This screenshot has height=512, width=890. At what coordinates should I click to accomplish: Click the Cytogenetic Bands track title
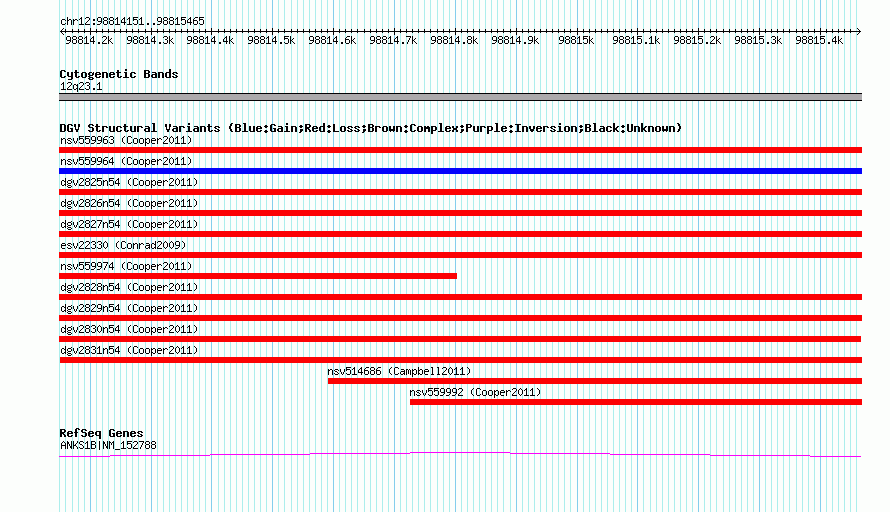pyautogui.click(x=119, y=74)
